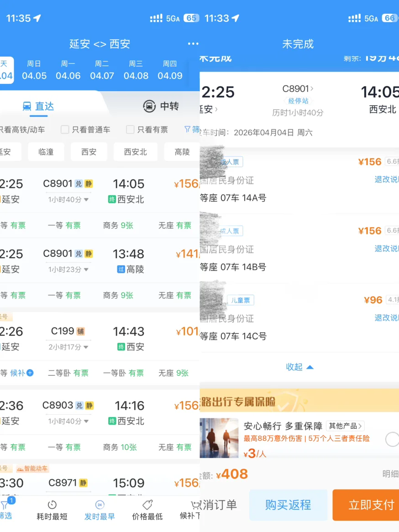The height and width of the screenshot is (532, 399).
Task: Tap the 购买返程 return ticket button
Action: point(288,505)
